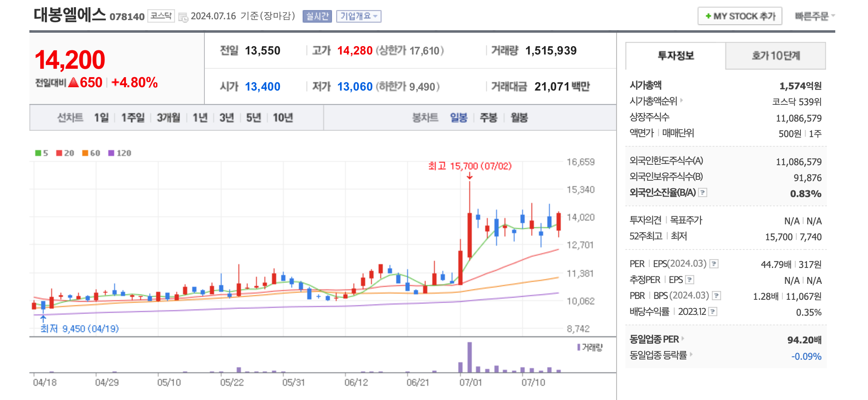Select the 1일 line chart period
This screenshot has height=400, width=868.
pos(101,118)
